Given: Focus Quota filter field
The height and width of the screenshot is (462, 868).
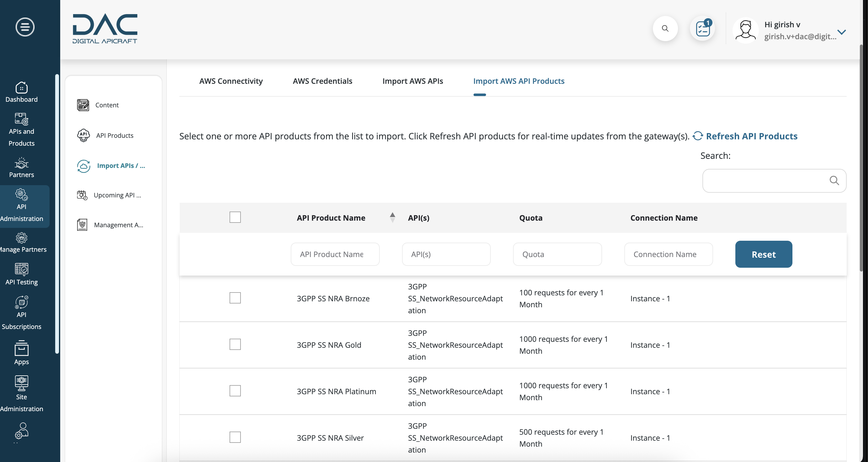Looking at the screenshot, I should click(557, 254).
